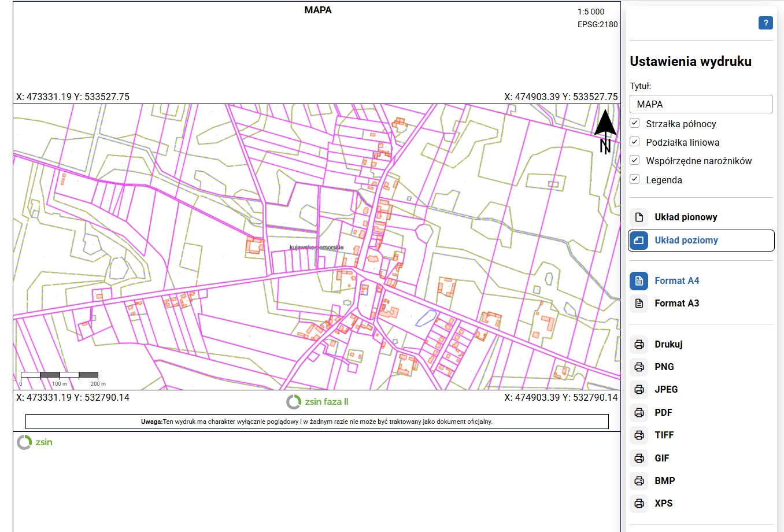
Task: Click the blue help question mark icon
Action: [765, 23]
